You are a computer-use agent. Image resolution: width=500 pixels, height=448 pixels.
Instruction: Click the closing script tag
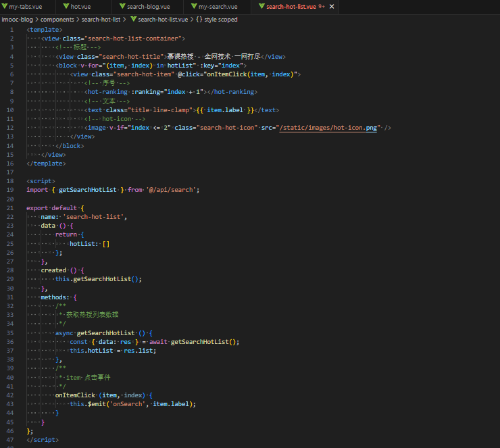[x=43, y=440]
